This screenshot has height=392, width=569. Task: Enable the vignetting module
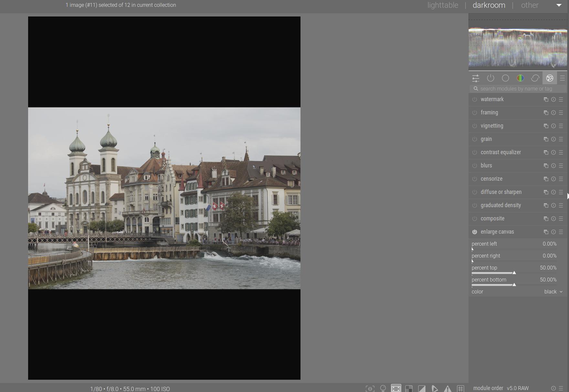[475, 126]
